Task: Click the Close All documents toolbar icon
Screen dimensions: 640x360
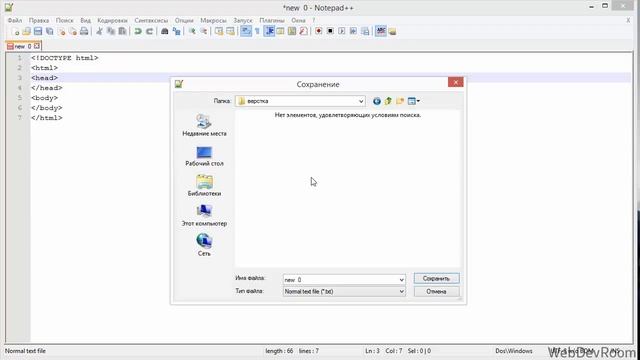Action: point(73,31)
